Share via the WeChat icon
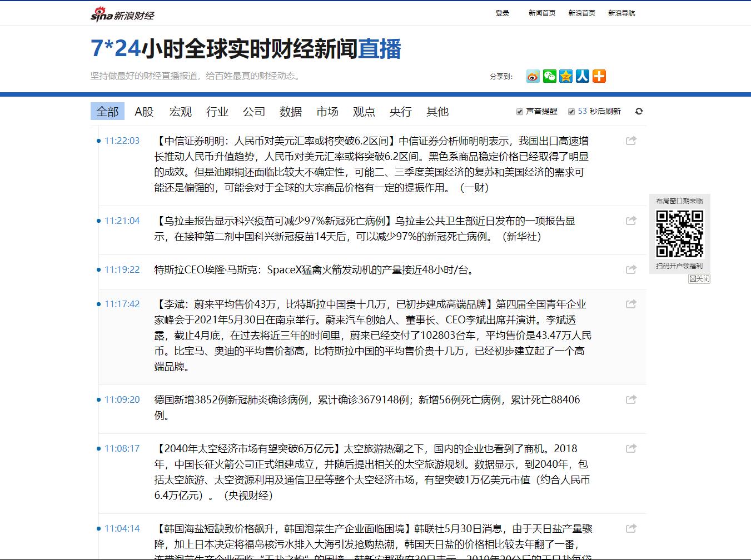Screen dimensions: 751x560 (549, 76)
